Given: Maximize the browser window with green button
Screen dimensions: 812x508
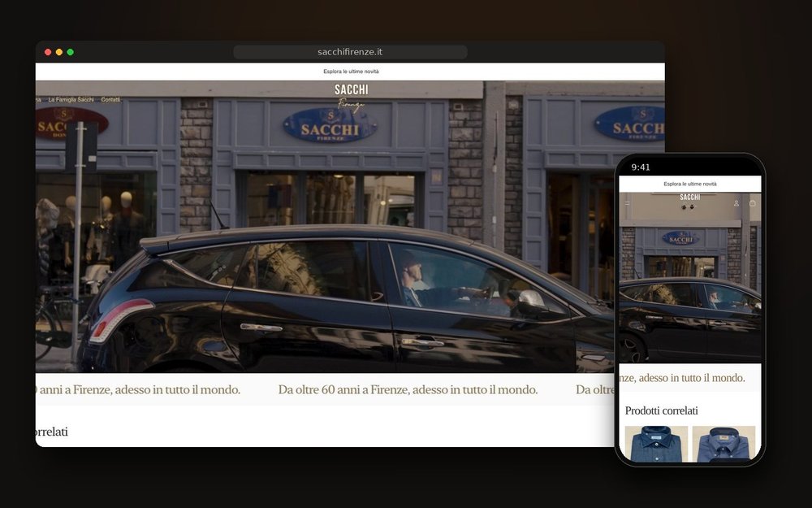Looking at the screenshot, I should click(x=71, y=52).
